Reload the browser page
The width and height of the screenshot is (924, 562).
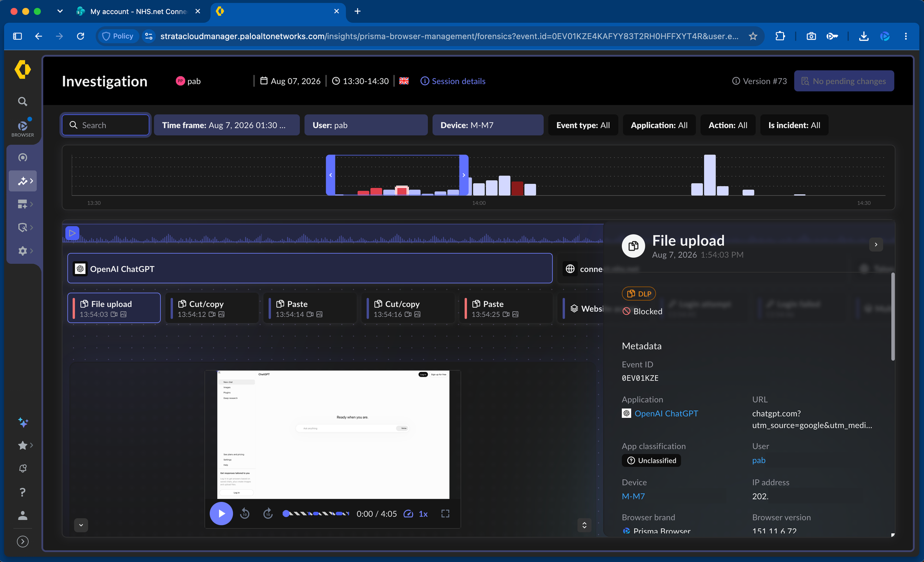click(x=80, y=36)
